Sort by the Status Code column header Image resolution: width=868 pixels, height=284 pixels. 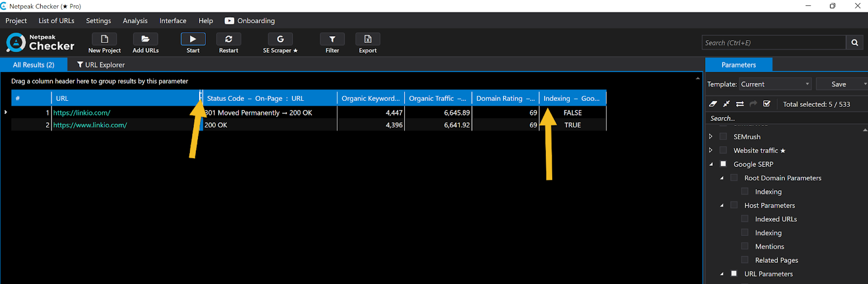pos(270,98)
